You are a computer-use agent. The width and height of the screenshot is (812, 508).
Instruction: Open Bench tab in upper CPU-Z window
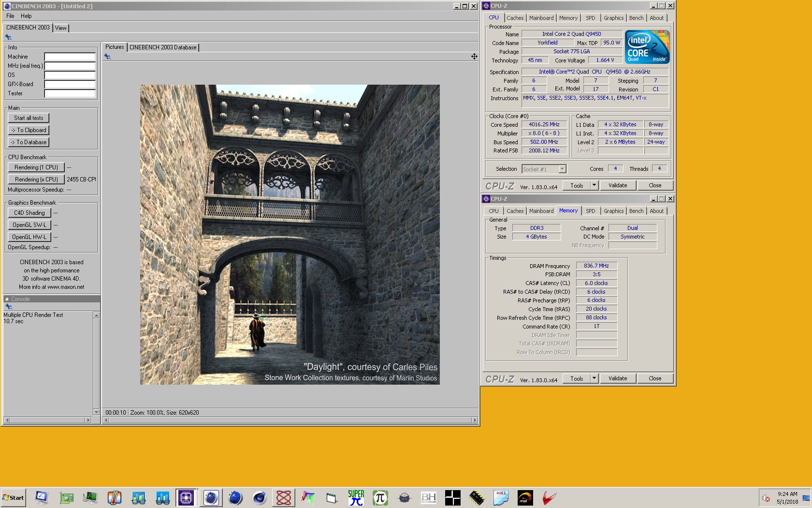637,18
